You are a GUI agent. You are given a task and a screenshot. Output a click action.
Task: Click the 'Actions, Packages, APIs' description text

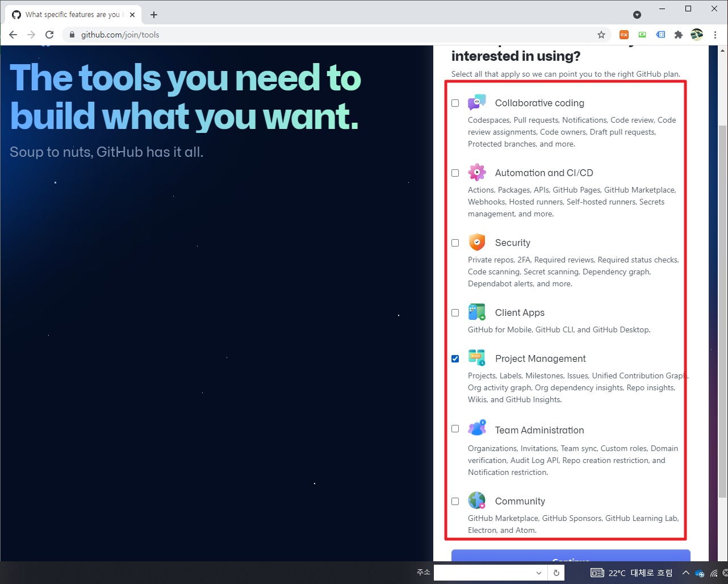572,202
